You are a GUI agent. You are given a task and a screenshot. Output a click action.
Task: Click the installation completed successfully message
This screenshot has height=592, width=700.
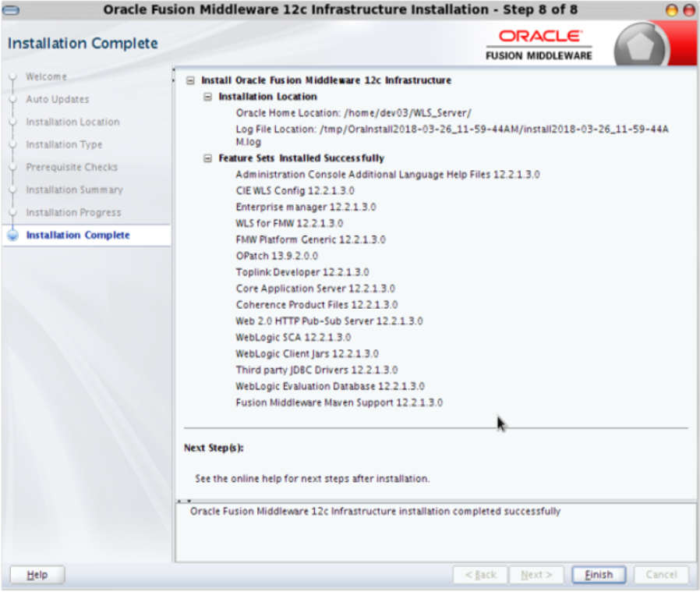(375, 512)
